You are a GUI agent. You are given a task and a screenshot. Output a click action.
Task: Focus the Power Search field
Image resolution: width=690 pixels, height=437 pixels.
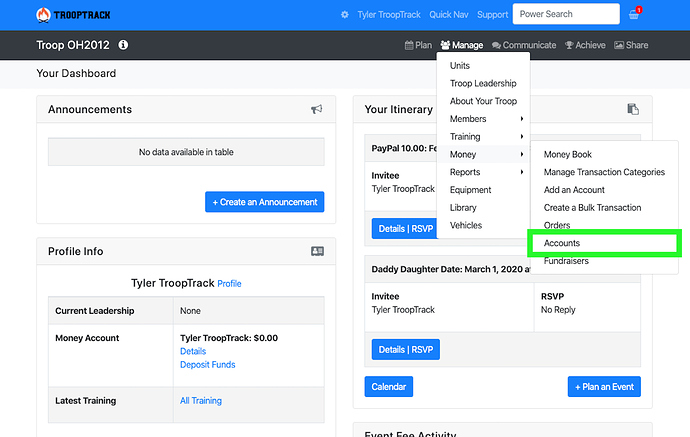click(x=566, y=14)
